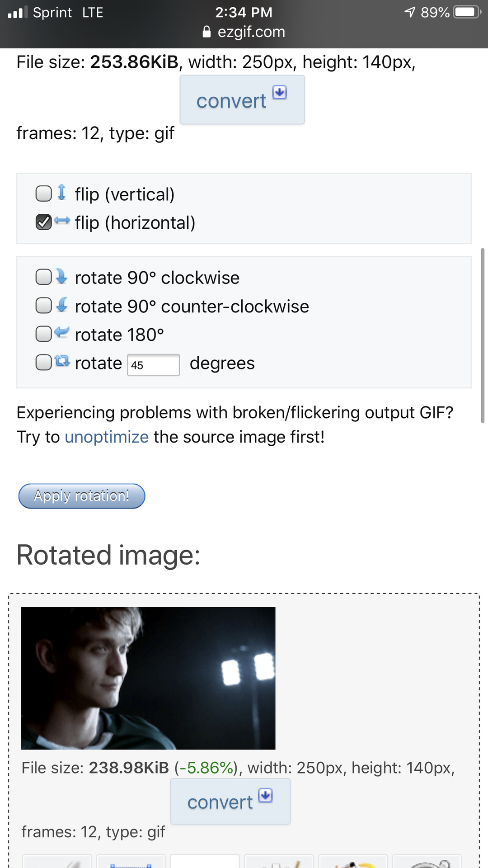
Task: Open the convert menu under the source image
Action: 242,100
